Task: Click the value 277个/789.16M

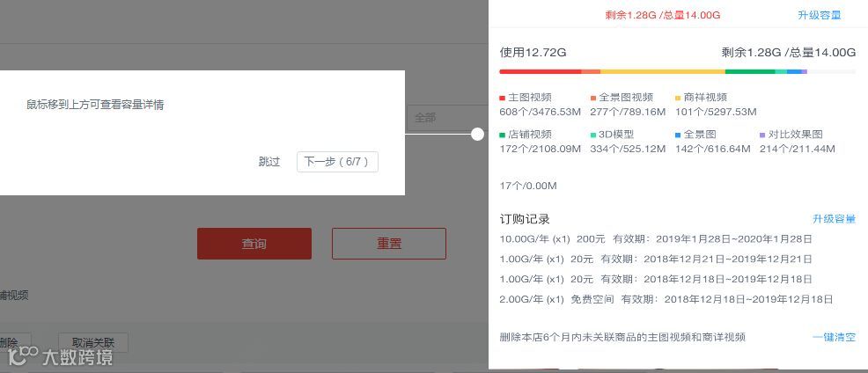Action: coord(628,112)
